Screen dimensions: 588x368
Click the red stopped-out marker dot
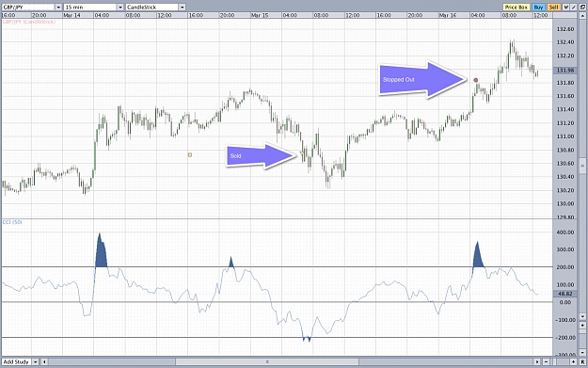(x=476, y=80)
